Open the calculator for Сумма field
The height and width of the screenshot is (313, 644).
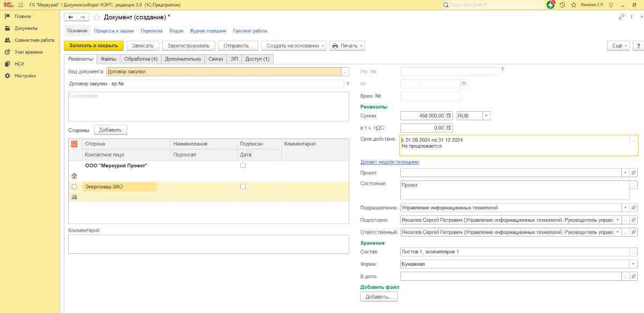pos(449,115)
